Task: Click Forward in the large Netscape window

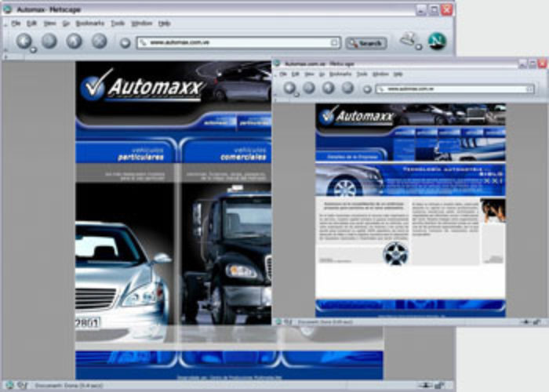Action: click(49, 41)
